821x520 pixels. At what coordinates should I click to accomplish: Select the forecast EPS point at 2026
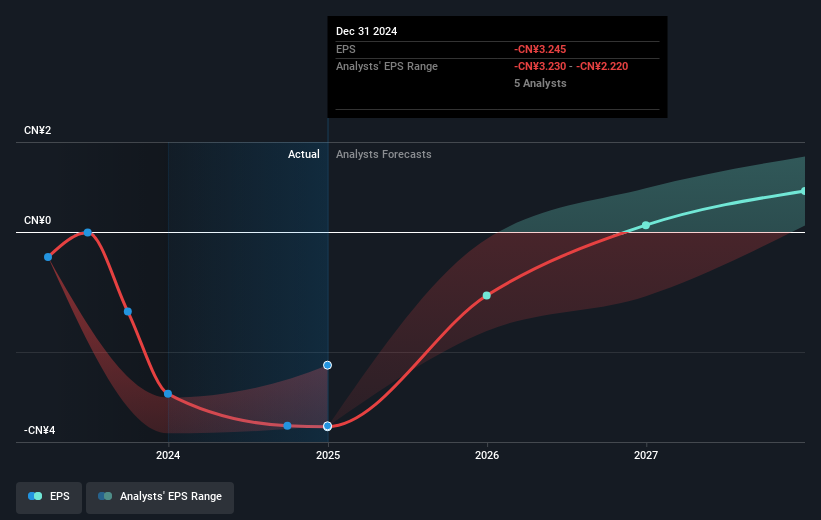point(486,296)
